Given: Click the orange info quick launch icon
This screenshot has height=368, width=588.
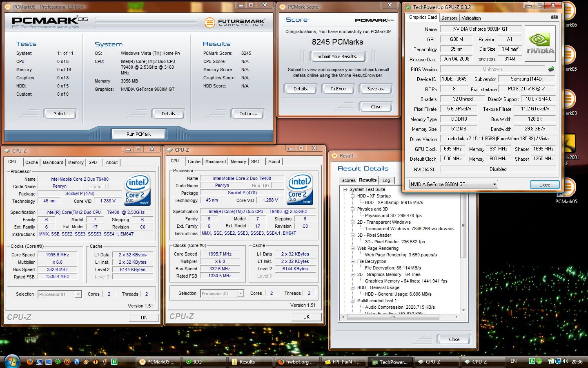Looking at the screenshot, I should point(96,361).
